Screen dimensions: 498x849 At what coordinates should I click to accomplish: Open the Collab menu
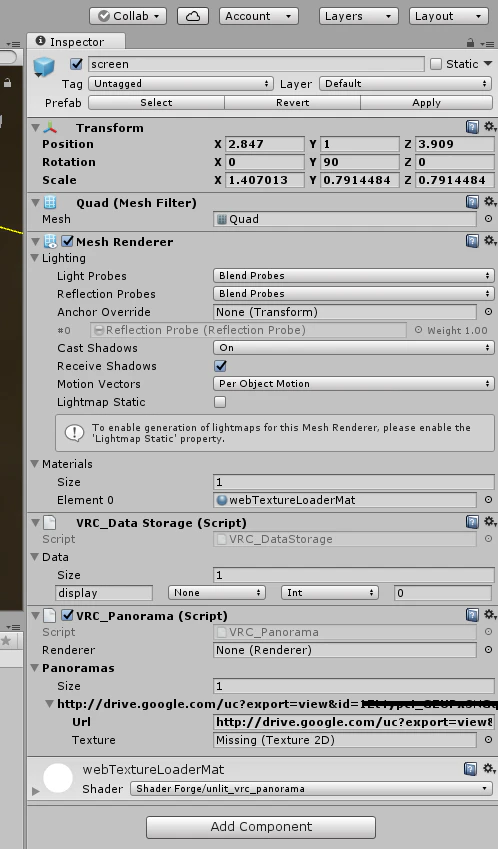click(x=128, y=16)
